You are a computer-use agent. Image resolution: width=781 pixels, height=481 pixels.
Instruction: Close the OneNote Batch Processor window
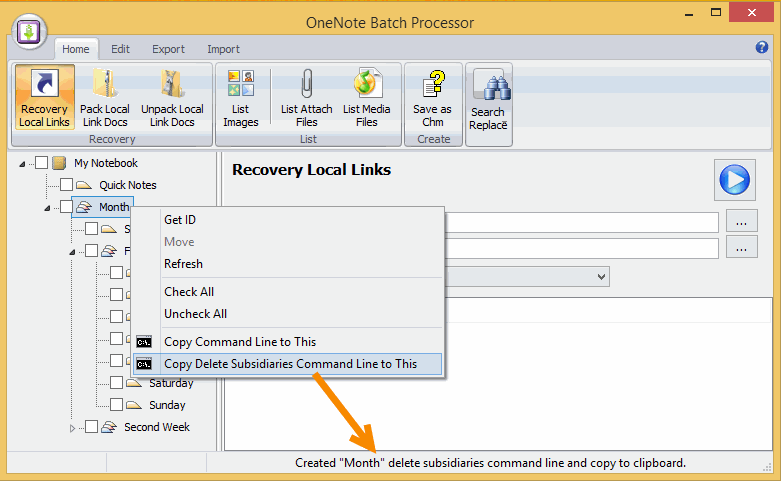pos(752,13)
